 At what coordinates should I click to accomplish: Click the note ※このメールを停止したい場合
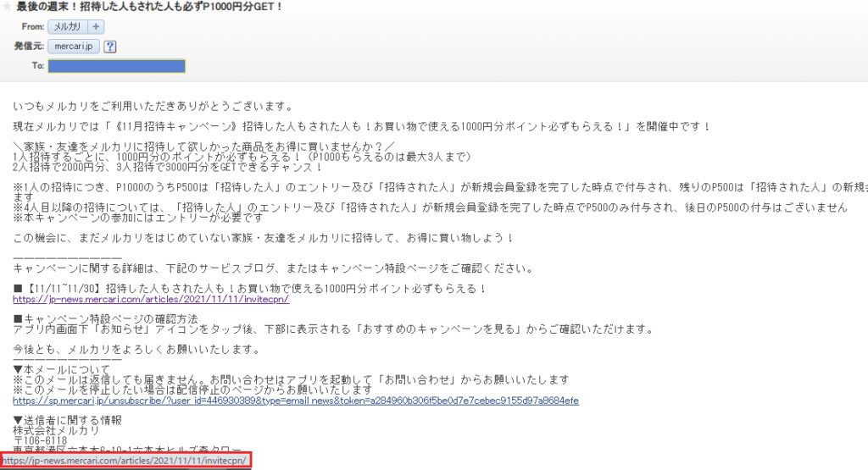[192, 390]
